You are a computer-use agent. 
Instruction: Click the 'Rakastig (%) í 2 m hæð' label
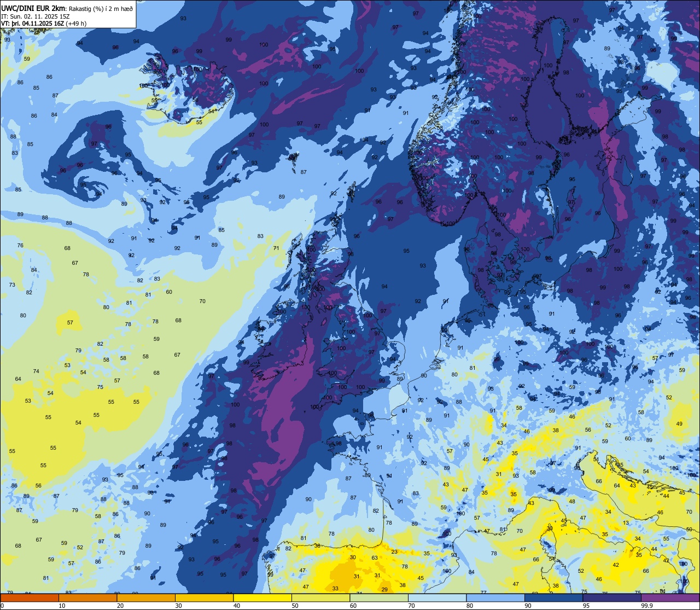coord(100,8)
